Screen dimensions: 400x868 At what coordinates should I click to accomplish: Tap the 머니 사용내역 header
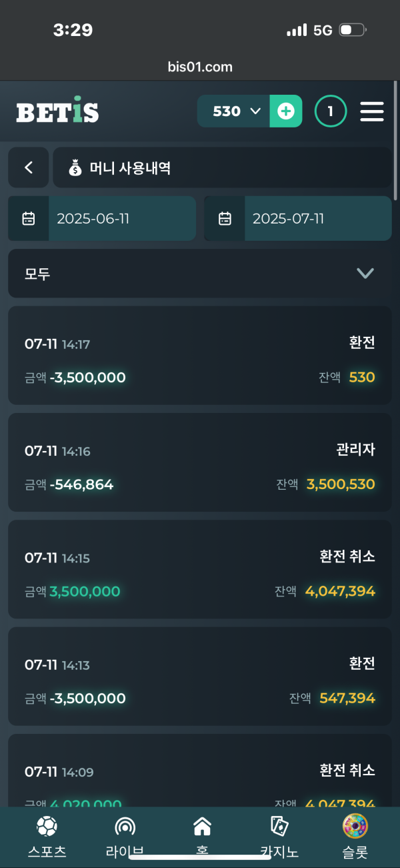coord(222,167)
